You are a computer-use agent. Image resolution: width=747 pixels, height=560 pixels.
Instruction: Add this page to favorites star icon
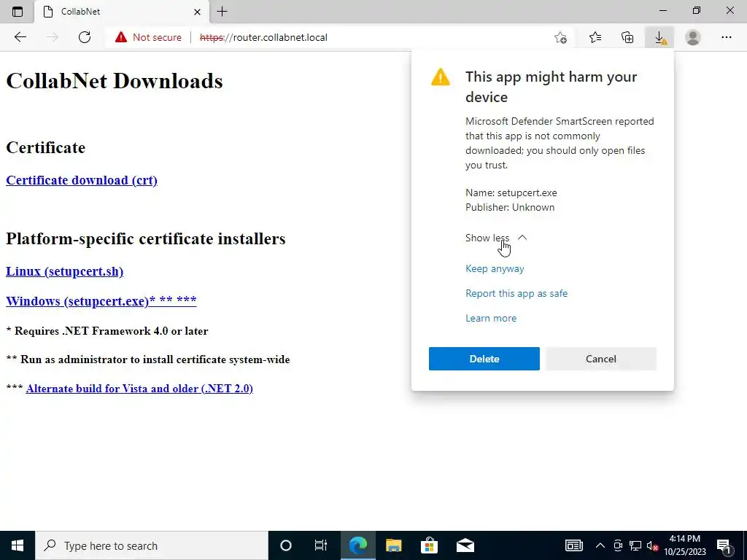click(x=561, y=37)
